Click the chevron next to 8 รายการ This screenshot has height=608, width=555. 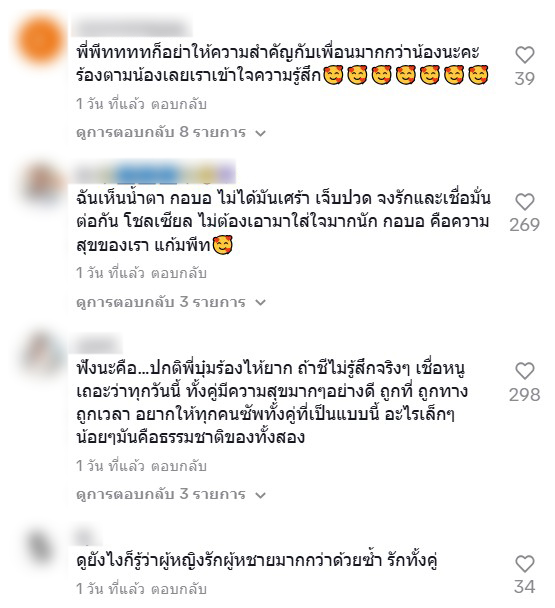pos(261,133)
